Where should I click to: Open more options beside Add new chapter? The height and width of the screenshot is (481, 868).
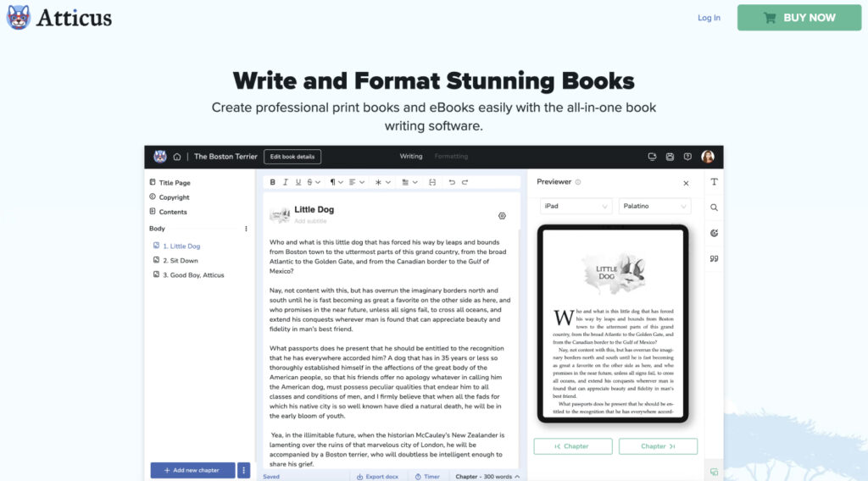pyautogui.click(x=243, y=471)
